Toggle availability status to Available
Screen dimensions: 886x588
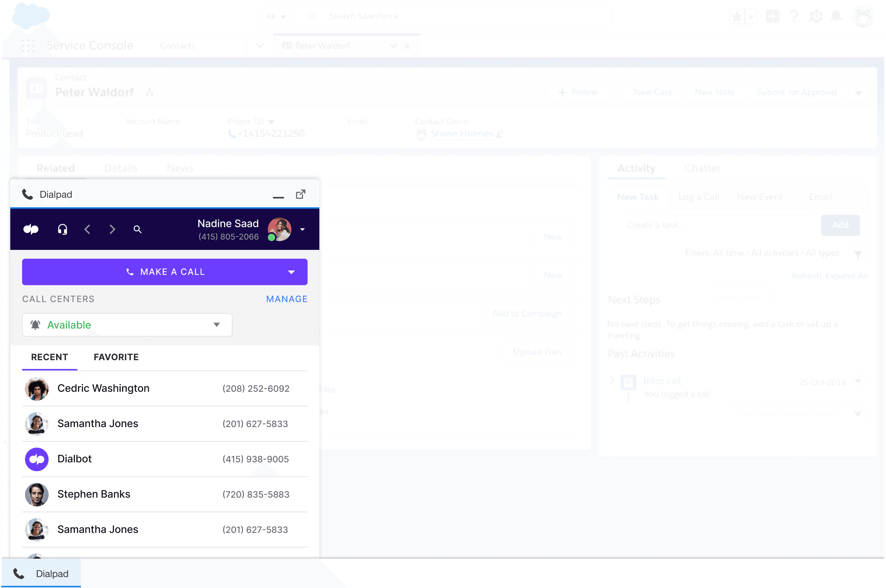[127, 324]
